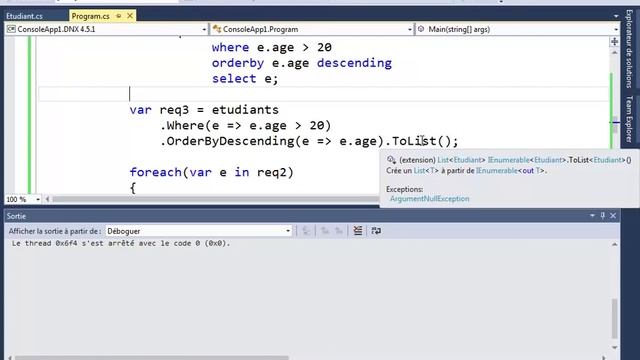Click the code editor vertical scrollbar thumb
The width and height of the screenshot is (640, 360).
(x=615, y=124)
